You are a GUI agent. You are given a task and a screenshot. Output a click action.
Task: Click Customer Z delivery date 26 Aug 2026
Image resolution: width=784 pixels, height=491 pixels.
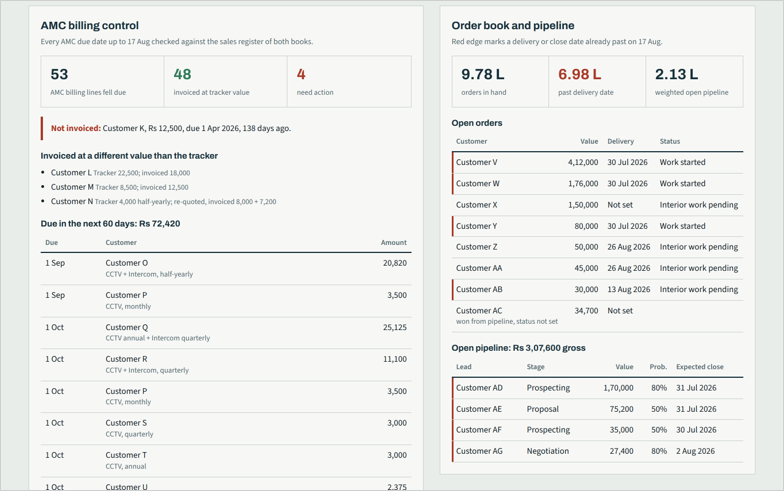click(x=628, y=247)
